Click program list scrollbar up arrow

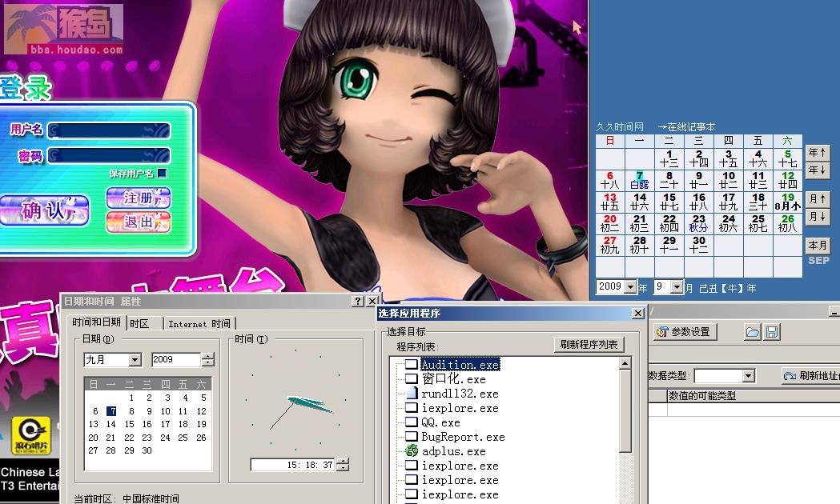[625, 363]
